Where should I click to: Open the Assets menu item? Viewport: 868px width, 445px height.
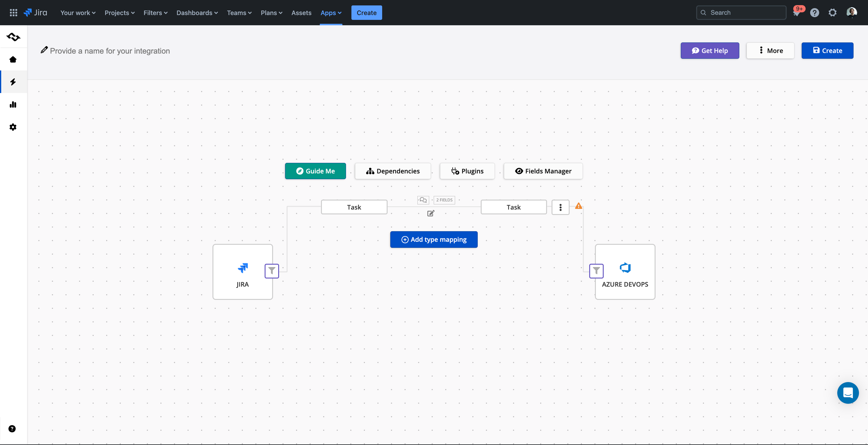(x=301, y=13)
